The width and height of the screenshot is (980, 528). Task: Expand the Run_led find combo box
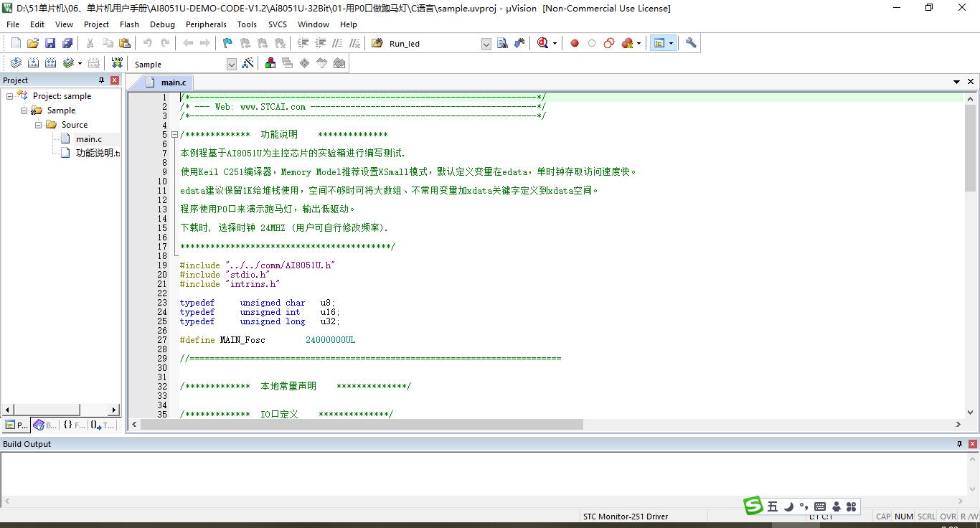[486, 44]
